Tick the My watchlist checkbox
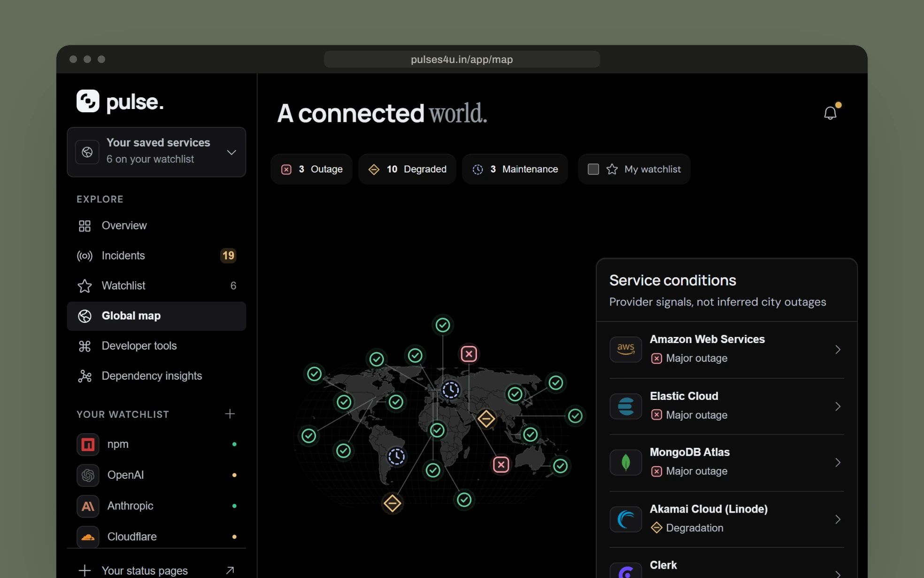Image resolution: width=924 pixels, height=578 pixels. coord(593,169)
